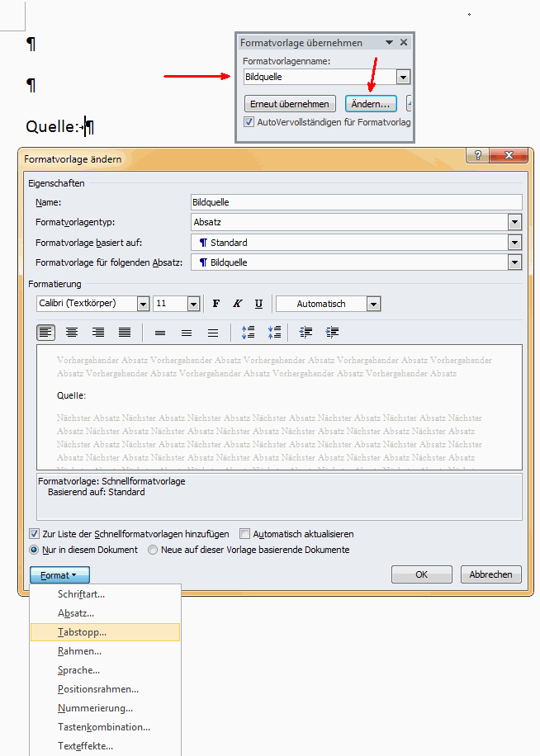Confirm dialog with OK button
Image resolution: width=540 pixels, height=756 pixels.
coord(421,574)
